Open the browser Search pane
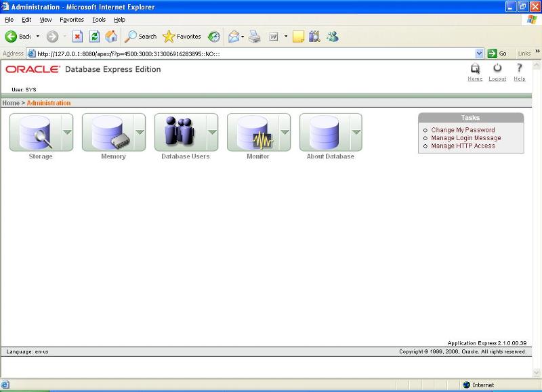 140,37
